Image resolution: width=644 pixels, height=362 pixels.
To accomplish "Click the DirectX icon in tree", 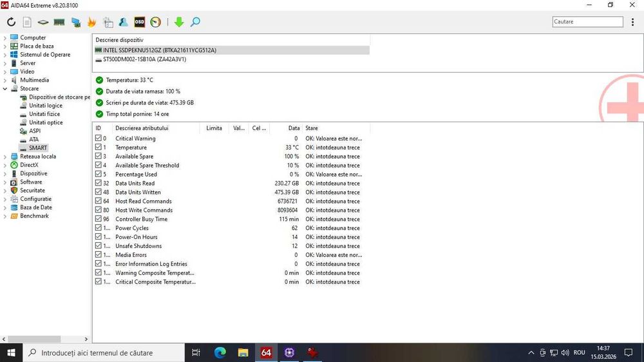I will (x=14, y=165).
